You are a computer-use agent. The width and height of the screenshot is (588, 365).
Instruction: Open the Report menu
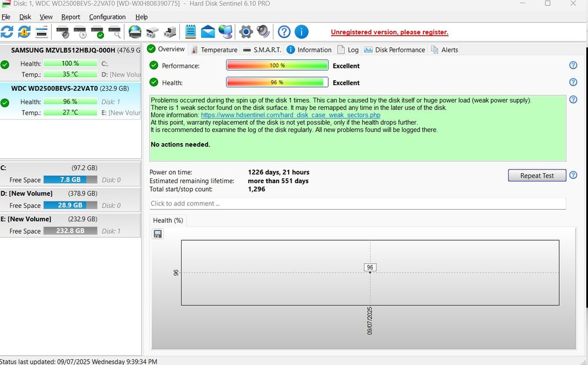(71, 17)
